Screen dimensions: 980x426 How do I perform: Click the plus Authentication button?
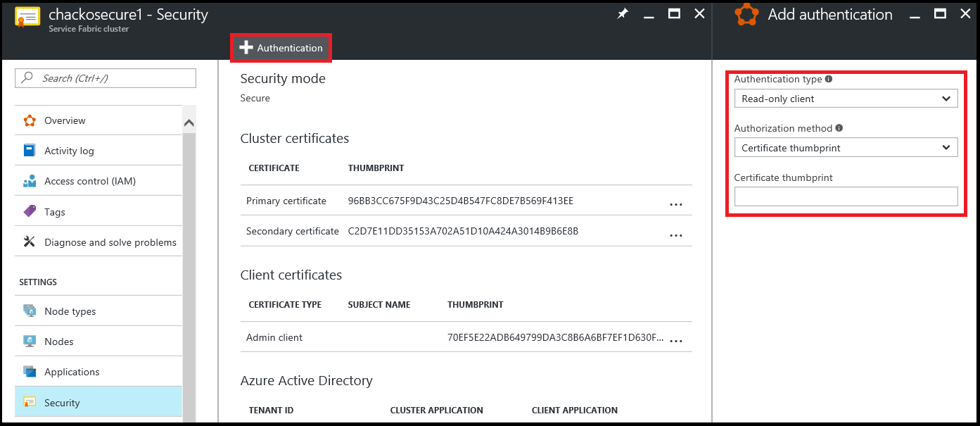[x=281, y=48]
